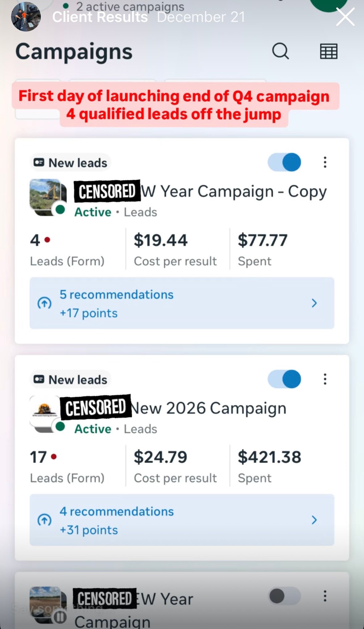Turn off the Year Campaign - Copy toggle
Image resolution: width=364 pixels, height=629 pixels.
click(284, 162)
